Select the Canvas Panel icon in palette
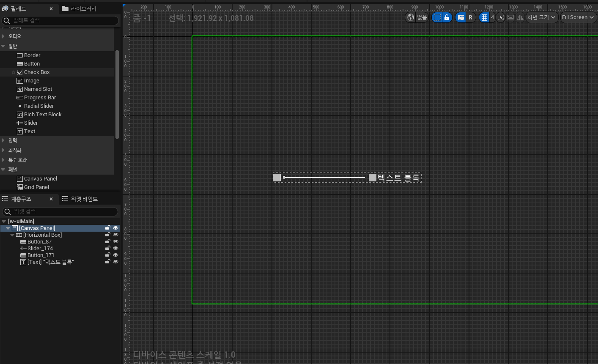The height and width of the screenshot is (364, 598). pos(19,179)
